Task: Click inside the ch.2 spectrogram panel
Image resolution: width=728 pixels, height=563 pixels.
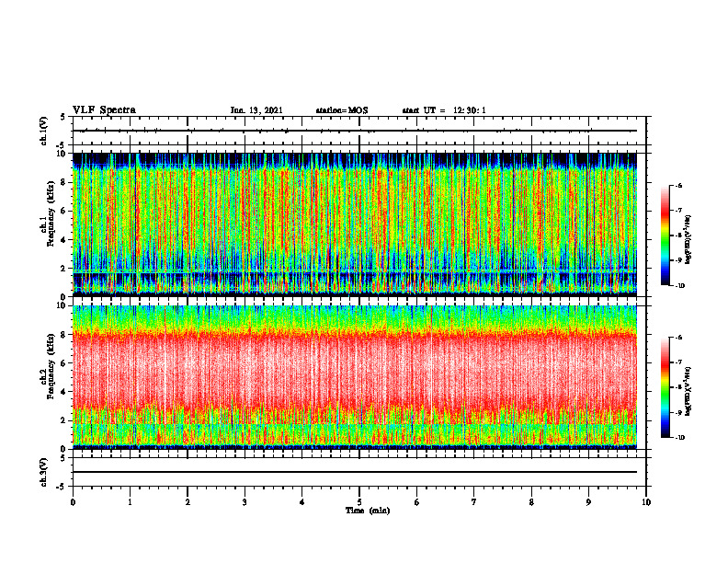Action: [355, 377]
